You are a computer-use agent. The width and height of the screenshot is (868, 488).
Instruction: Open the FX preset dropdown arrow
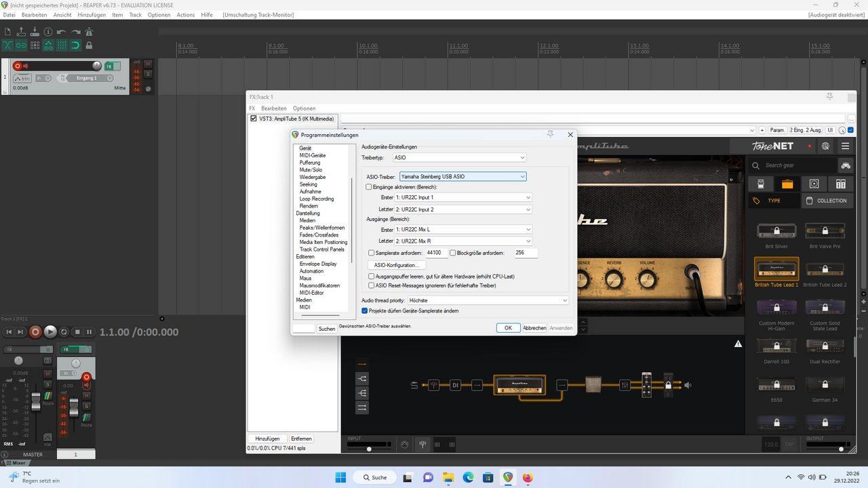752,130
